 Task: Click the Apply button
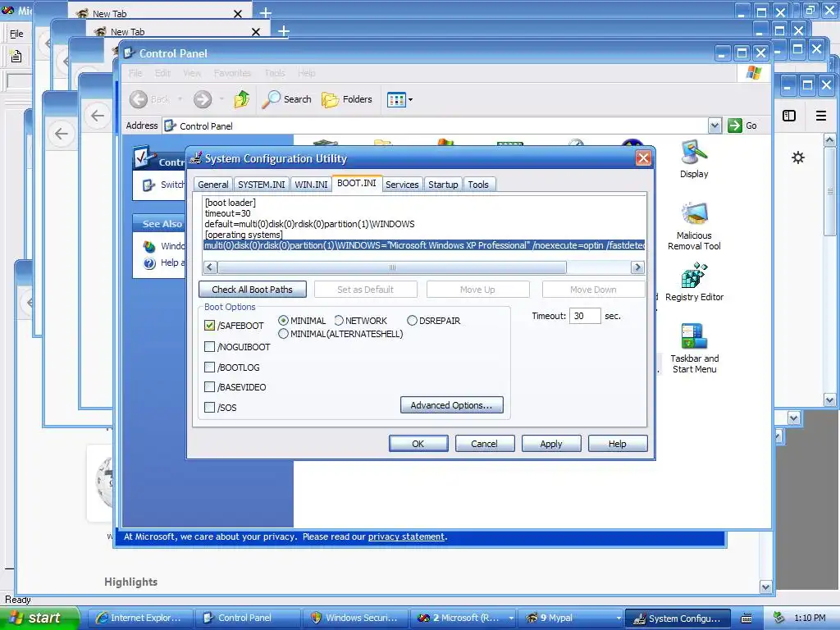point(551,444)
